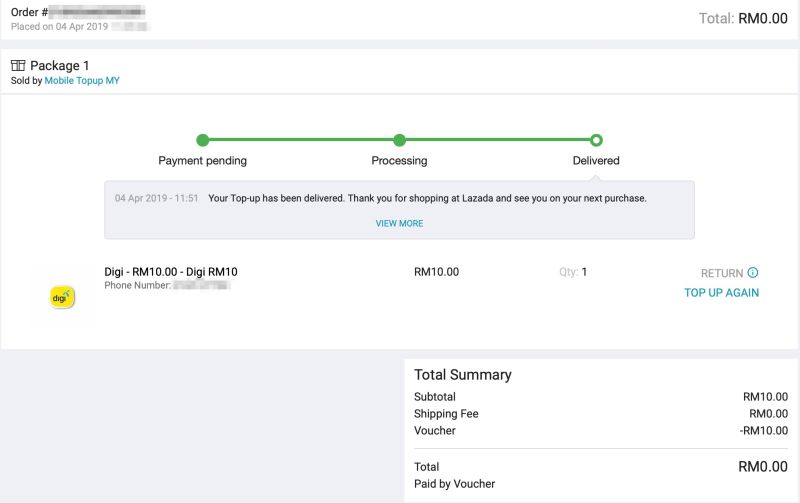The height and width of the screenshot is (503, 800).
Task: Select the Payment pending step dot
Action: (203, 140)
